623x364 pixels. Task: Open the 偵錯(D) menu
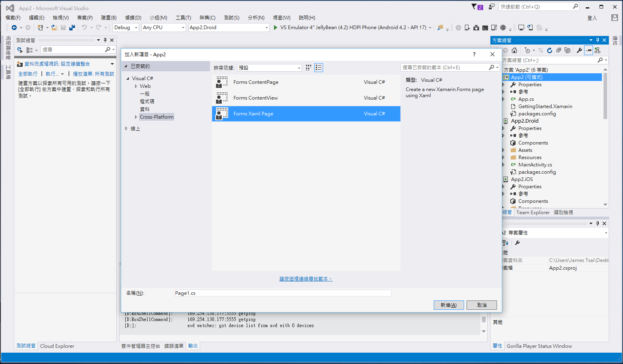[x=133, y=18]
